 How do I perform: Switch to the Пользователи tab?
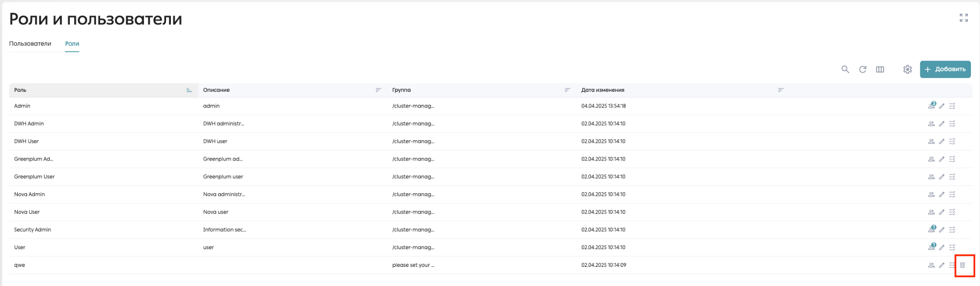click(30, 44)
